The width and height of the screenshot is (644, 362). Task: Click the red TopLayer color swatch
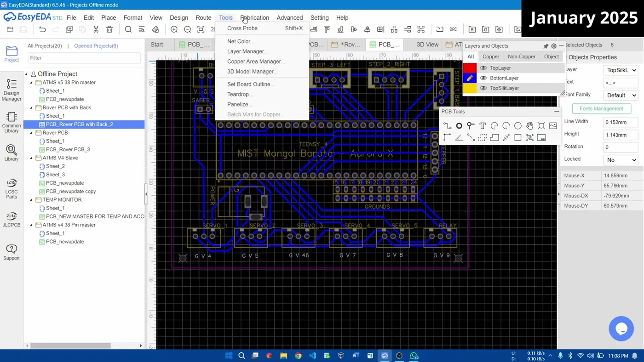pyautogui.click(x=470, y=68)
